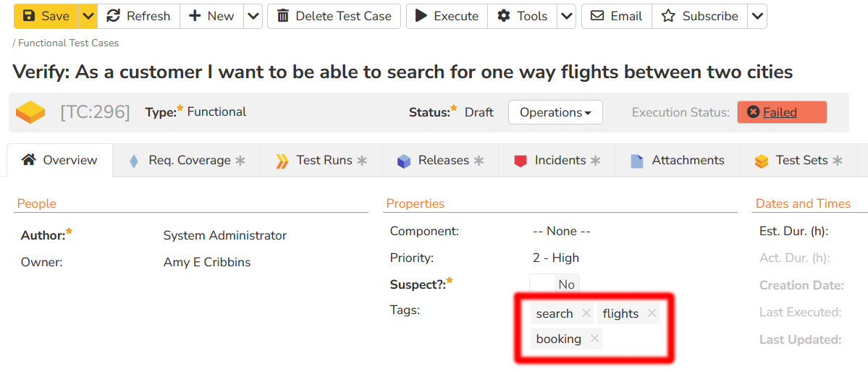Click the Properties section header
Screen dimensions: 868x372
coord(416,203)
